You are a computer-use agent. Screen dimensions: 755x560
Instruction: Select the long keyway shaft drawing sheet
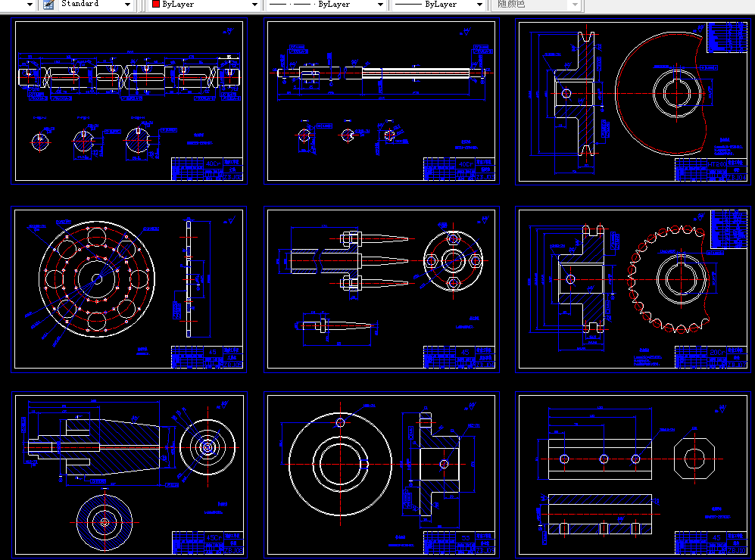click(129, 101)
